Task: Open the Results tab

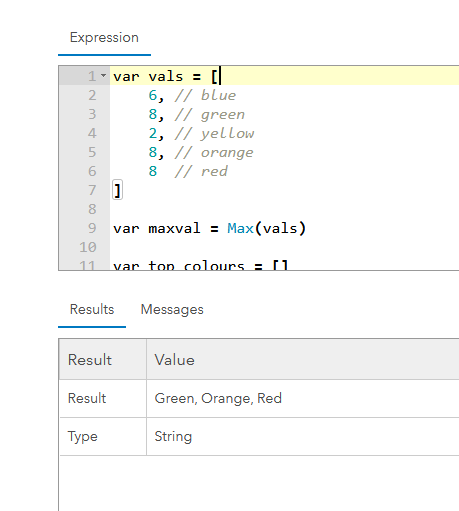Action: [92, 309]
